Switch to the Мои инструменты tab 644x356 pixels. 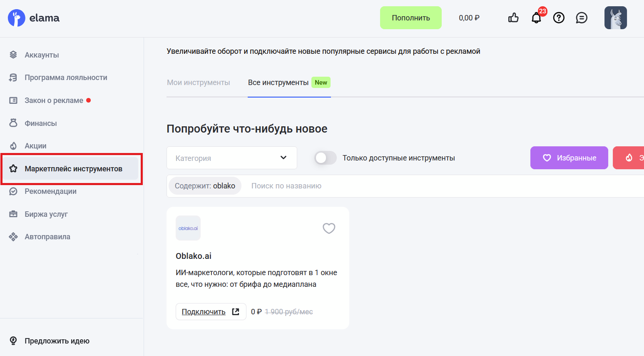click(198, 83)
